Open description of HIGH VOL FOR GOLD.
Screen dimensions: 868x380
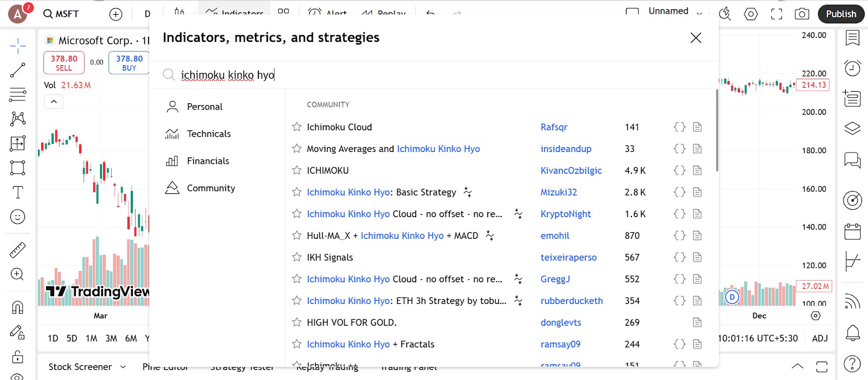click(698, 322)
